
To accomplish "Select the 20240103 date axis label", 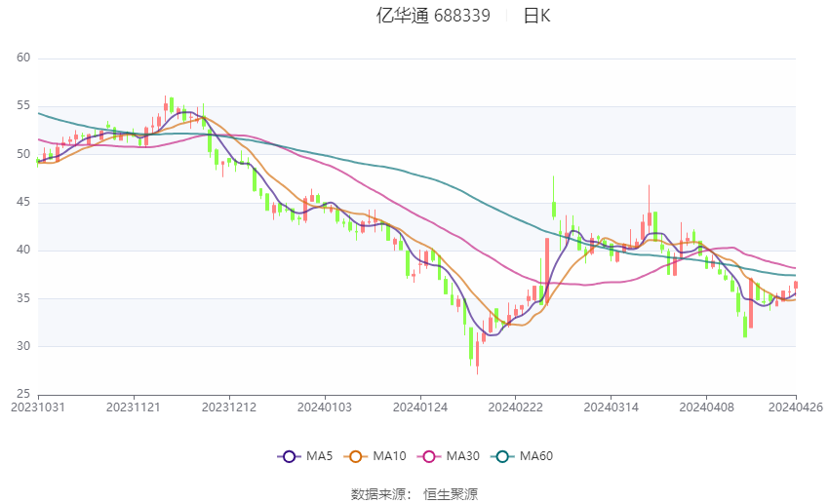I will coord(324,407).
